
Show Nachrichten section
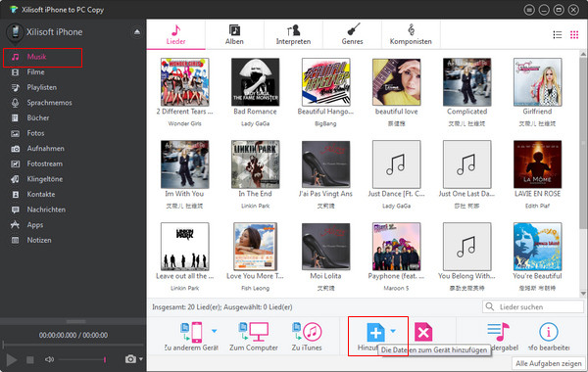click(46, 209)
